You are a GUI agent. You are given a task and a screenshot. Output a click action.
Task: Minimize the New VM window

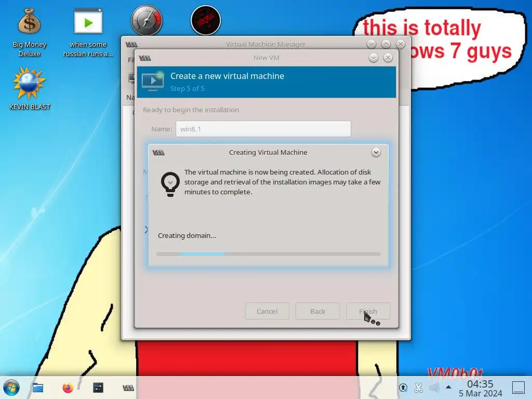(x=374, y=58)
